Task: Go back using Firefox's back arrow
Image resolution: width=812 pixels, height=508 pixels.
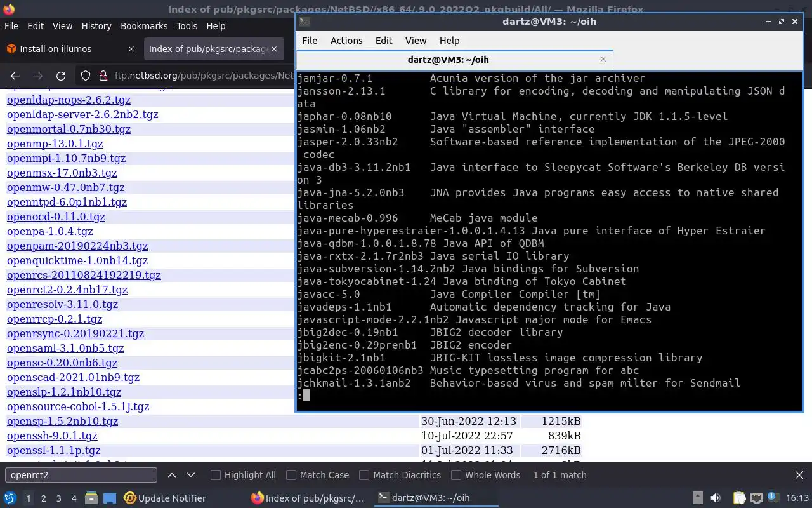Action: [x=15, y=76]
